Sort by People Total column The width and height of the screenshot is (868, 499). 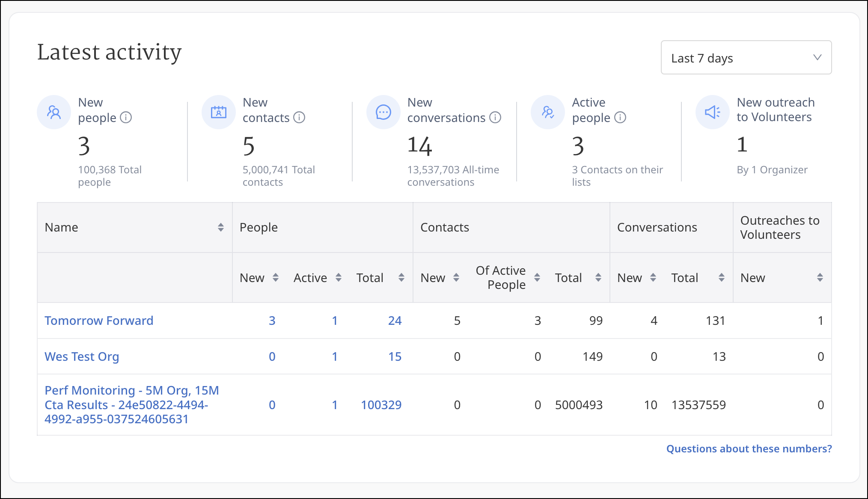[401, 278]
